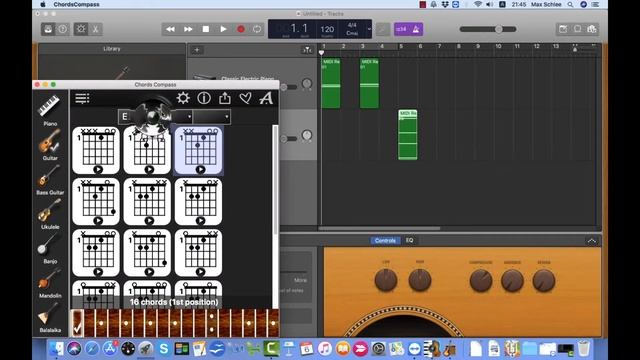Choose the Balalaika instrument

pyautogui.click(x=50, y=317)
